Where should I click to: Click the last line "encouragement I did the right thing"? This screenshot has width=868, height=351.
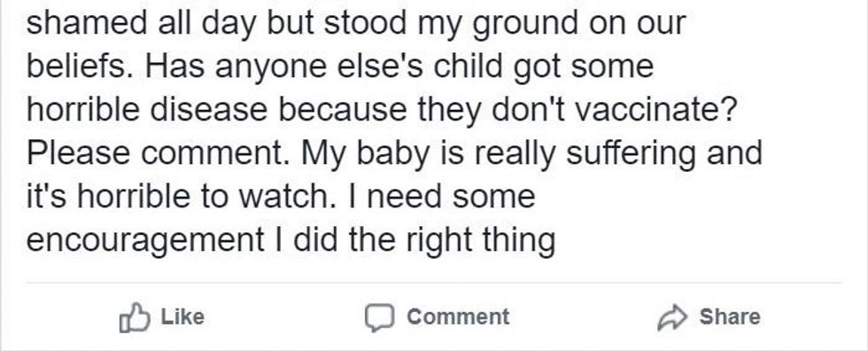tap(291, 241)
